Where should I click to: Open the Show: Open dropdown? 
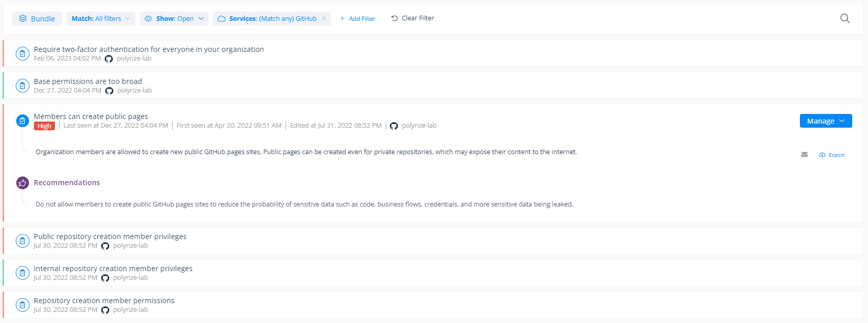174,18
